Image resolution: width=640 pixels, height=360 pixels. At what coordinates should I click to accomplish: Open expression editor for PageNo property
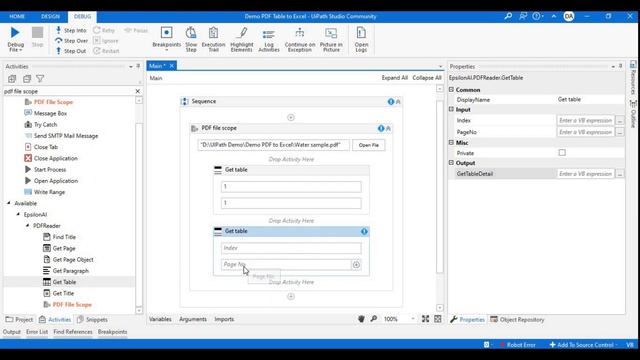point(620,132)
